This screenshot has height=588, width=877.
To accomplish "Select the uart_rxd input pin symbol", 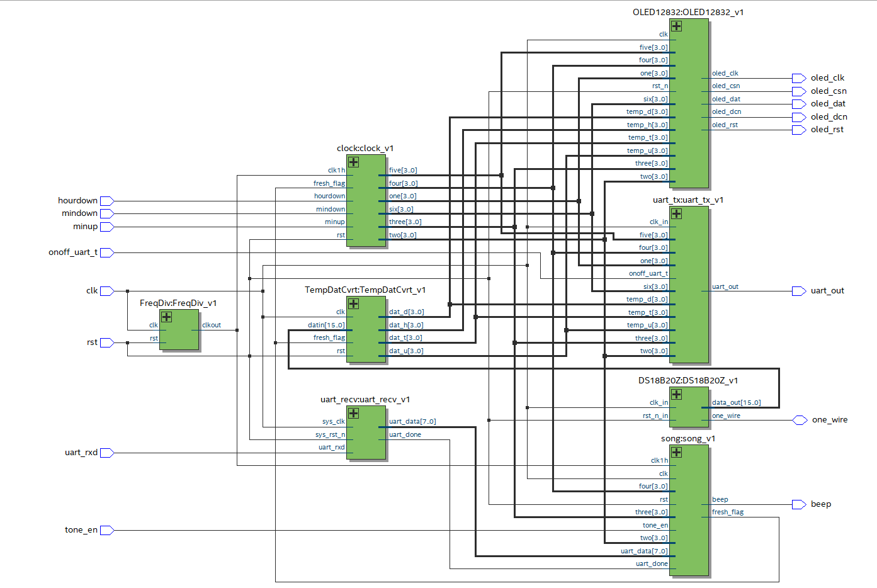I will [107, 453].
